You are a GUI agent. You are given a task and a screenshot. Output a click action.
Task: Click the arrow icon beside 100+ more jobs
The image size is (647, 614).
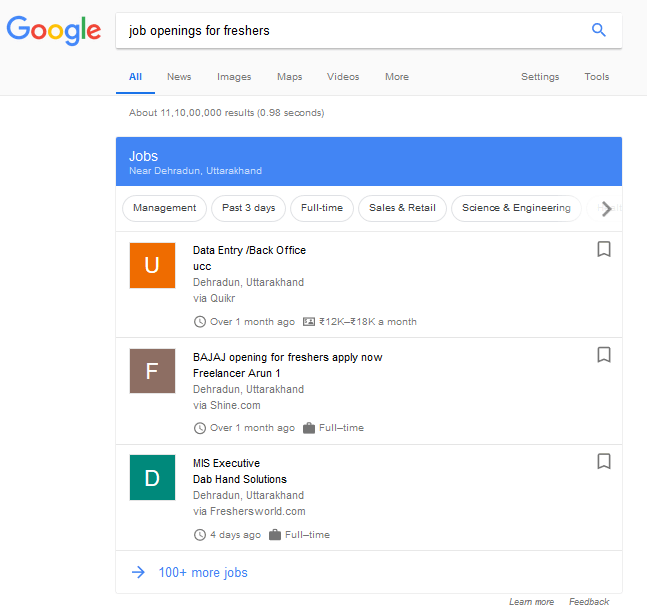pos(138,573)
